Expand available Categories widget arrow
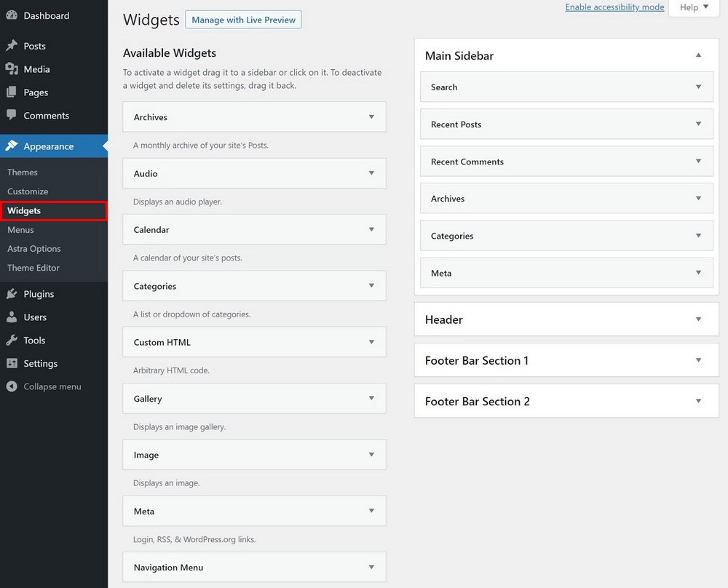Image resolution: width=728 pixels, height=588 pixels. pyautogui.click(x=371, y=285)
